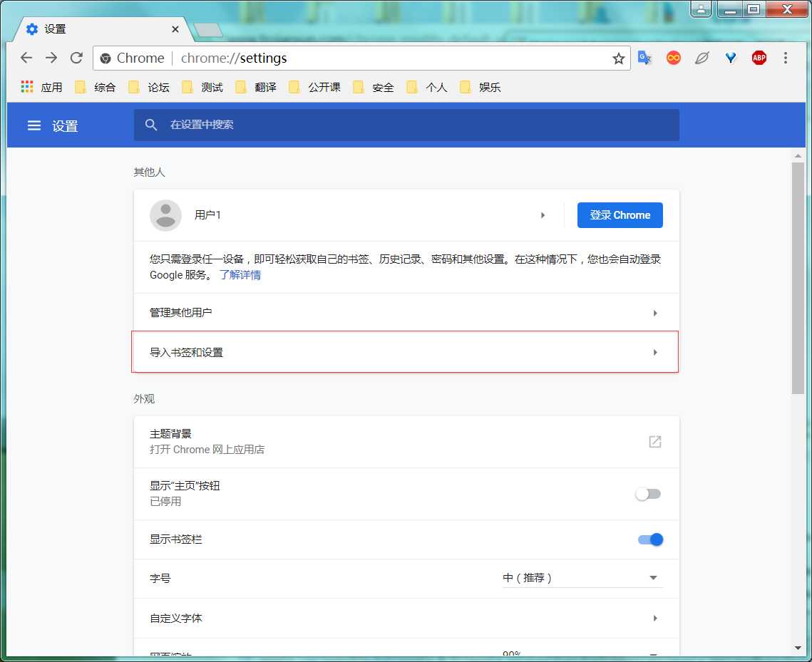Image resolution: width=812 pixels, height=662 pixels.
Task: Click the leaf-shaped extension icon
Action: click(x=701, y=58)
